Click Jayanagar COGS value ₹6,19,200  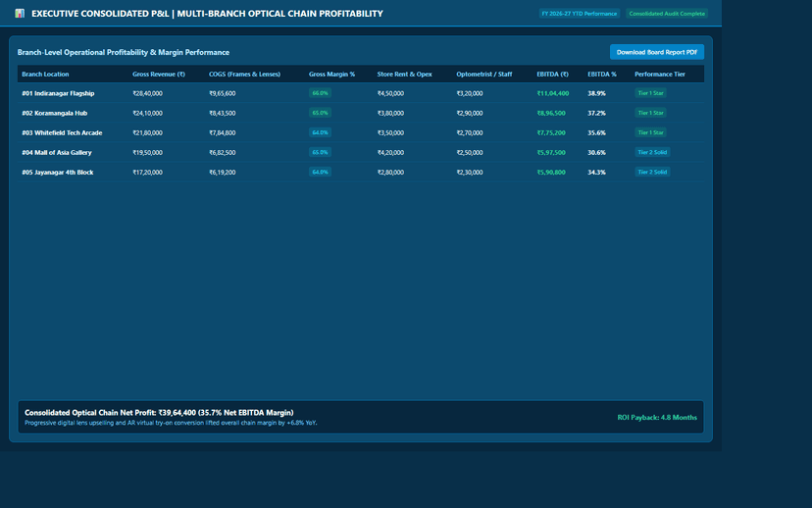click(x=223, y=172)
